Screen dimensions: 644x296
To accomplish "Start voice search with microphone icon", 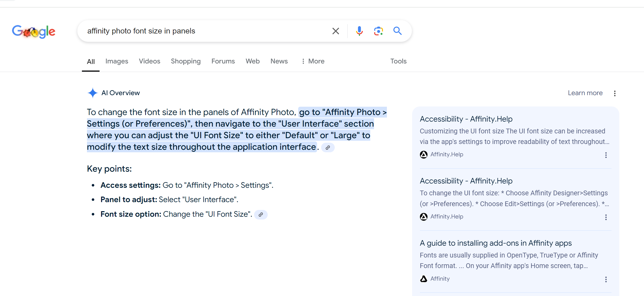I will tap(359, 31).
